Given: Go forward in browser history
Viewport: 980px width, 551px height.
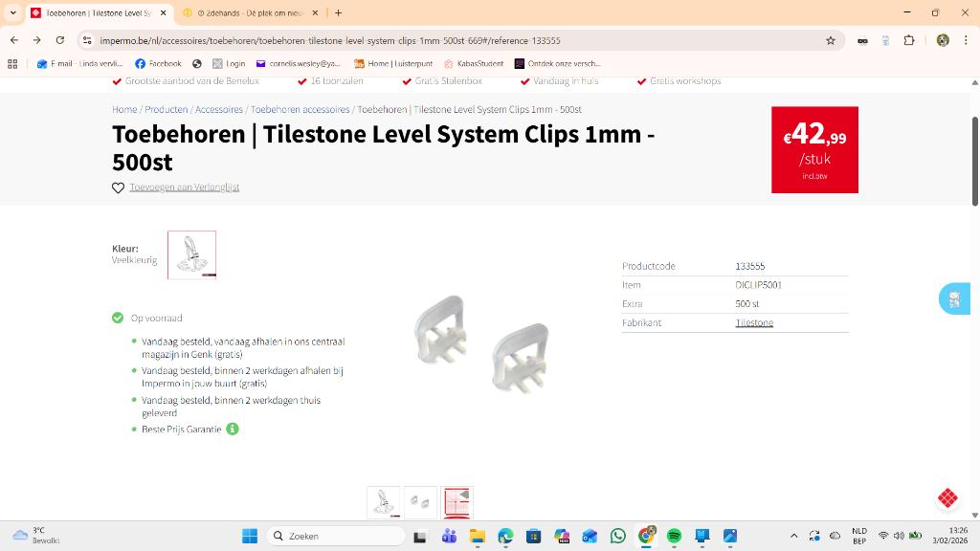Looking at the screenshot, I should point(37,40).
